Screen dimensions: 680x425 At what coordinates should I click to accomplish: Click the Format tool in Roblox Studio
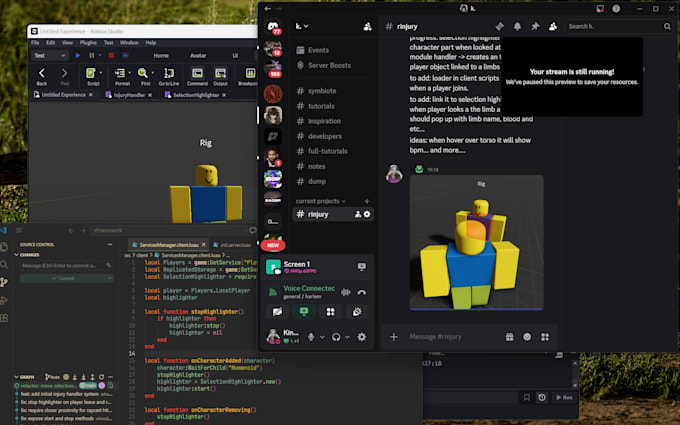121,76
